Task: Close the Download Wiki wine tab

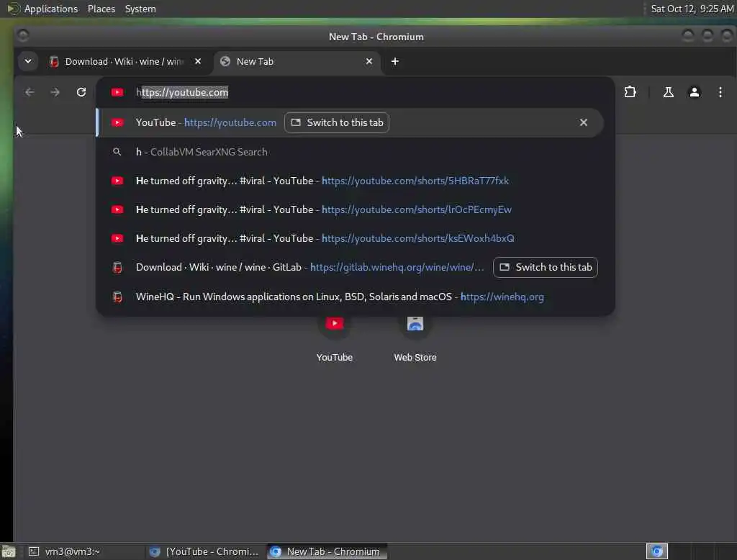Action: 198,62
